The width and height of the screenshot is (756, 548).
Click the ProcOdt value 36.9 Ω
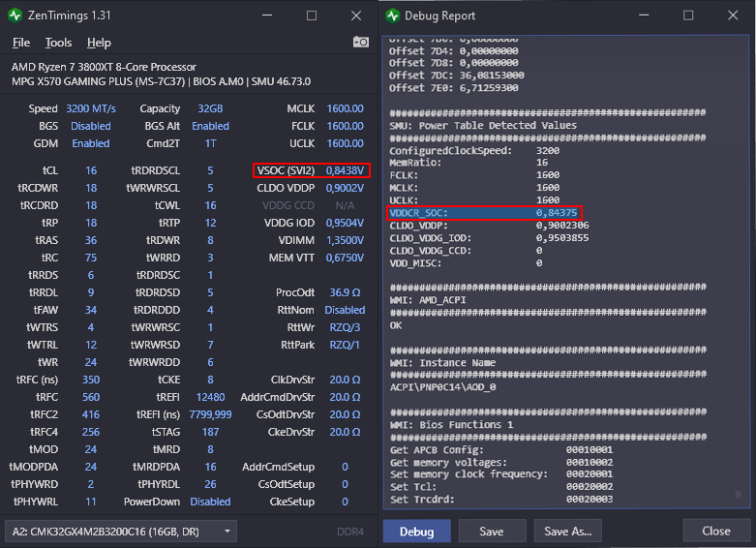(345, 292)
